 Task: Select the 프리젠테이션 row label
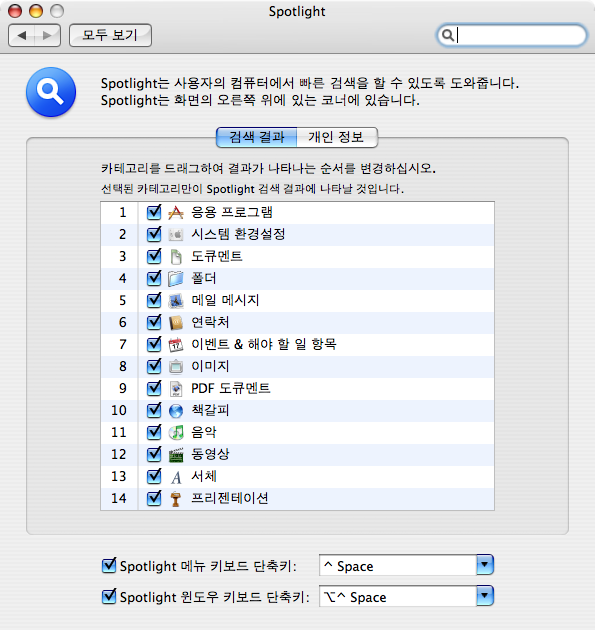(229, 499)
